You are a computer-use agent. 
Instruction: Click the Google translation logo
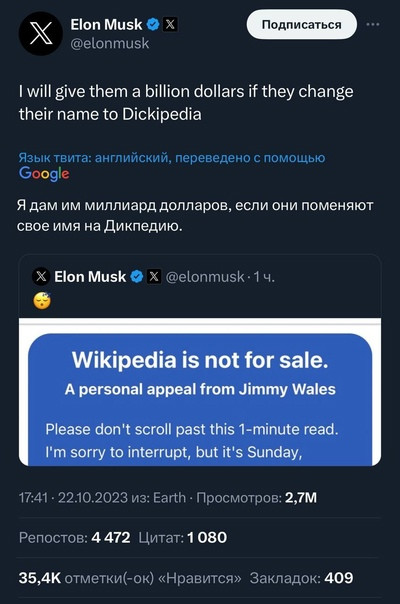tap(44, 174)
